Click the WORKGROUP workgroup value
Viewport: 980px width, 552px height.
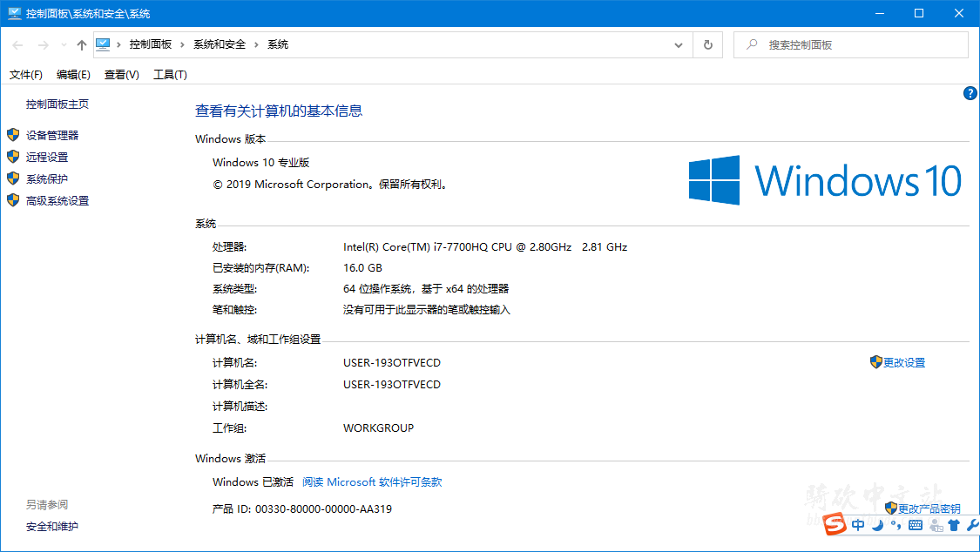[378, 428]
